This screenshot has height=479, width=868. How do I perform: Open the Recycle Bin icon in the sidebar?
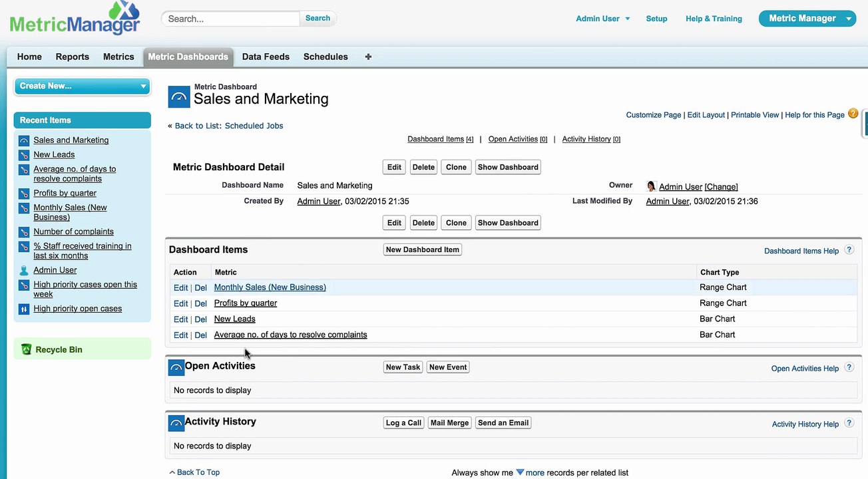click(x=26, y=349)
